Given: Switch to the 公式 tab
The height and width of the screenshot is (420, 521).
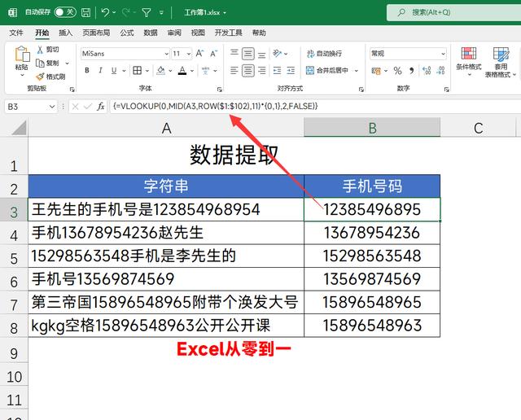Looking at the screenshot, I should (x=127, y=33).
